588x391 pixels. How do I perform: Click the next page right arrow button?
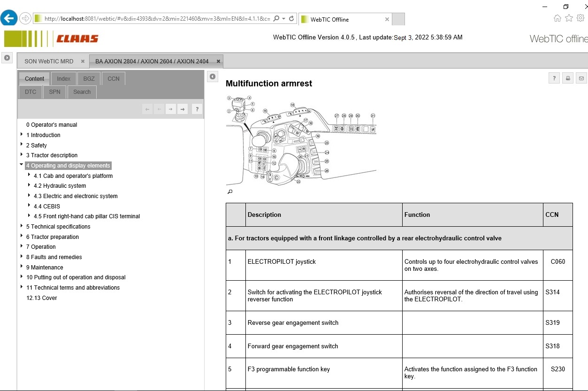[171, 109]
